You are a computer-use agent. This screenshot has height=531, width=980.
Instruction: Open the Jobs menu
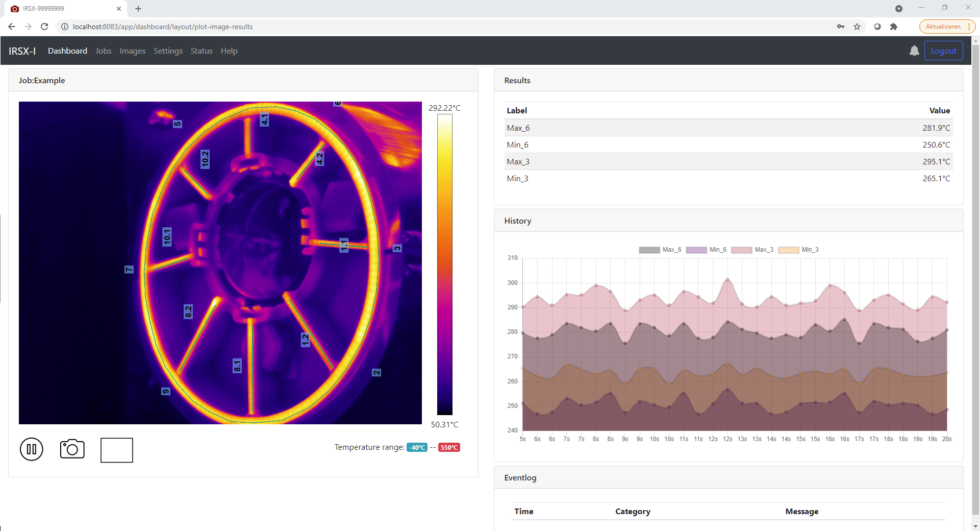click(103, 51)
